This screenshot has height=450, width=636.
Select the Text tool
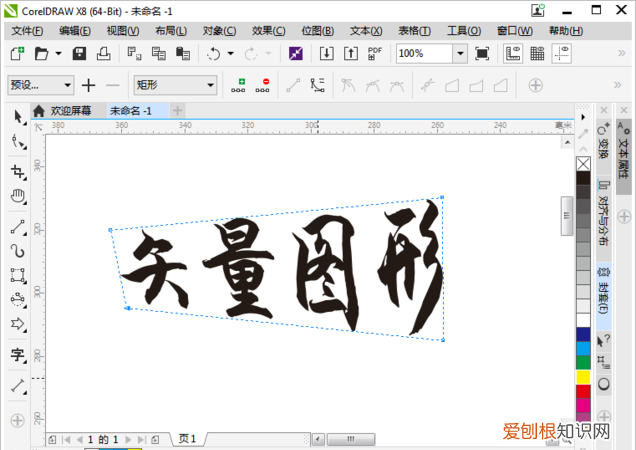(x=18, y=355)
